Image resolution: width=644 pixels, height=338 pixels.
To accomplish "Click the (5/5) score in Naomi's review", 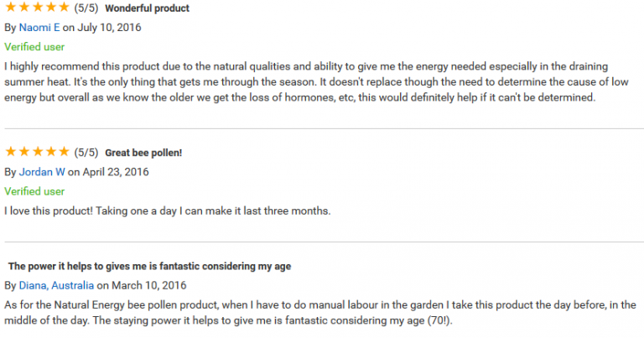I will coord(86,8).
